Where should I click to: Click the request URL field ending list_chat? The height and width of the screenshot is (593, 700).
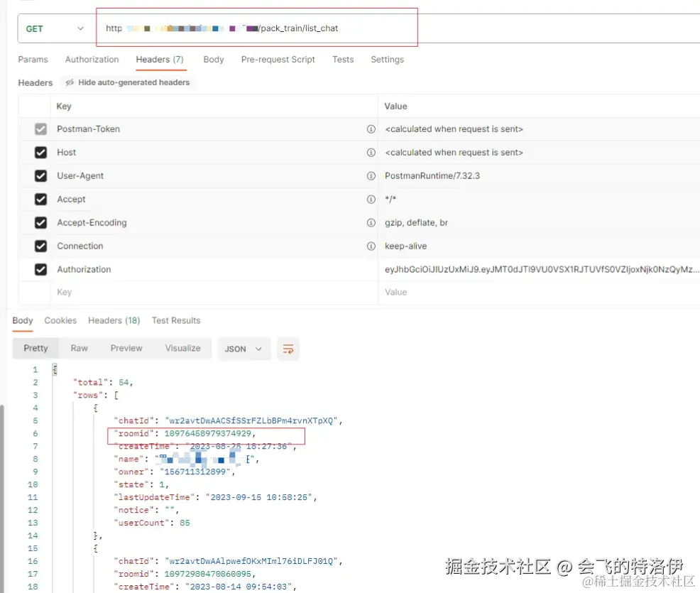coord(257,28)
